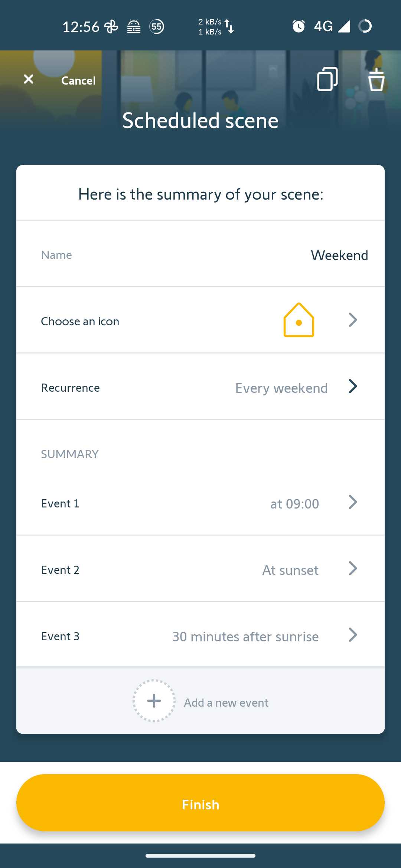Tap Every weekend recurrence value
401x868 pixels.
click(281, 388)
